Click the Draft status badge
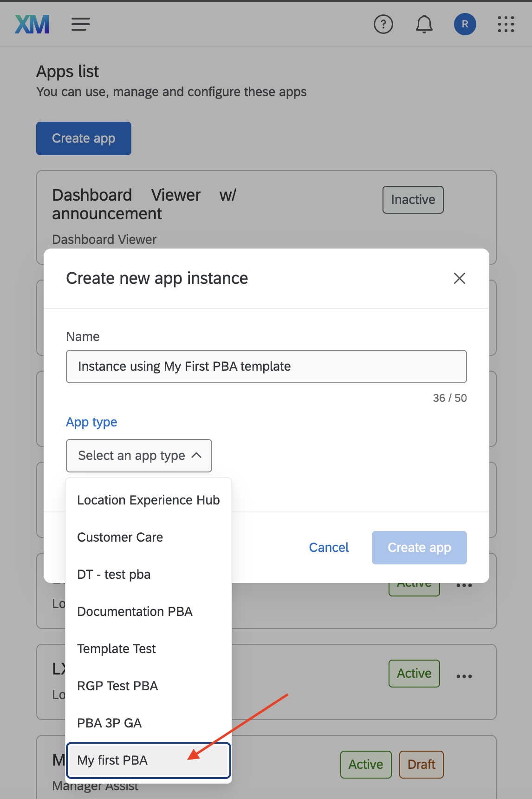This screenshot has height=799, width=532. (x=422, y=765)
